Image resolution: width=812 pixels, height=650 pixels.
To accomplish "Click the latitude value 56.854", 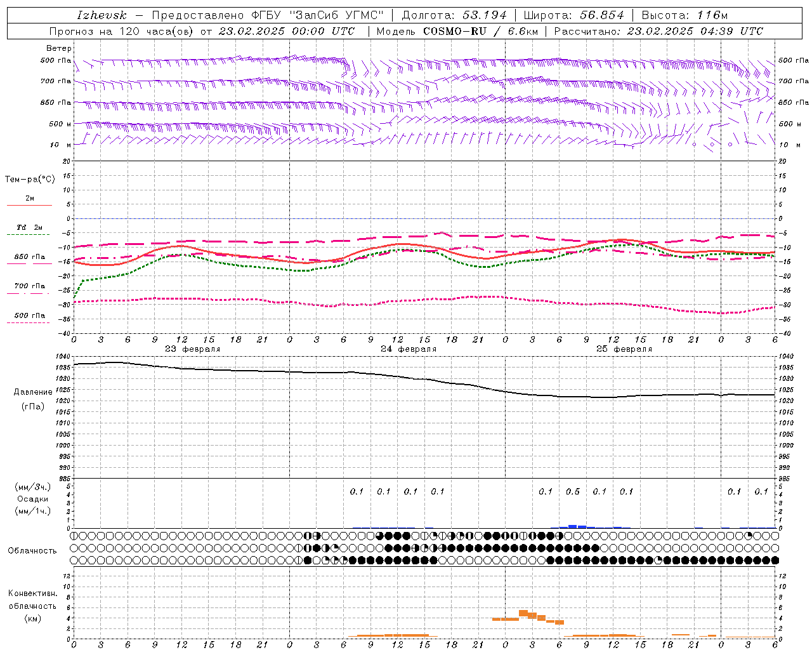I will (x=602, y=15).
